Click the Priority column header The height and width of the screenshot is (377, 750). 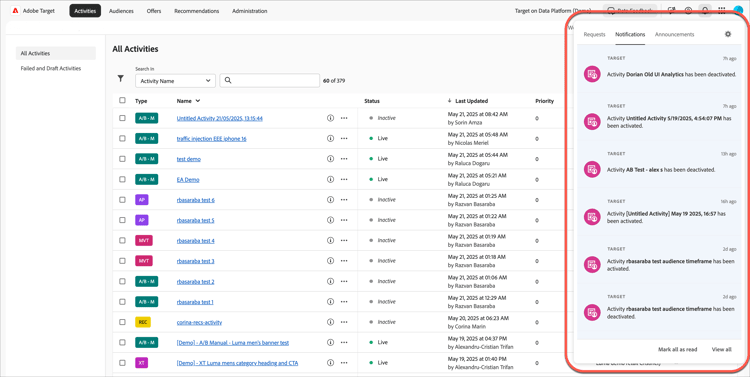click(x=544, y=101)
